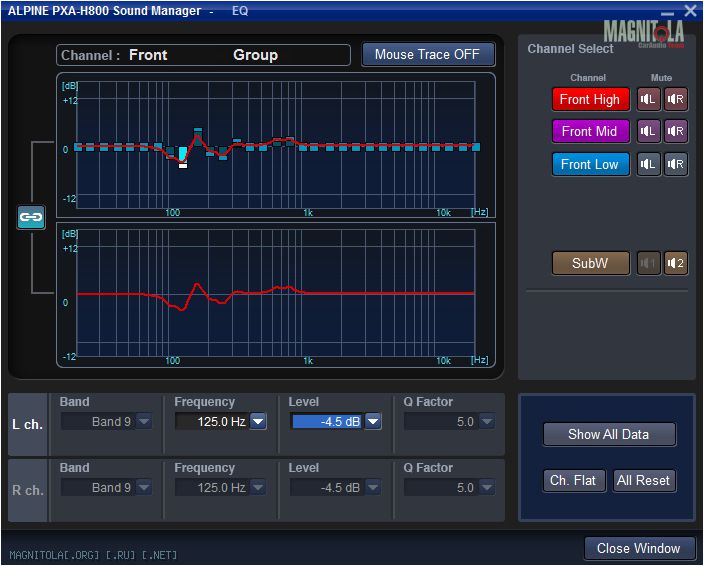Open L ch. Level dropdown arrow
The height and width of the screenshot is (566, 704).
373,422
